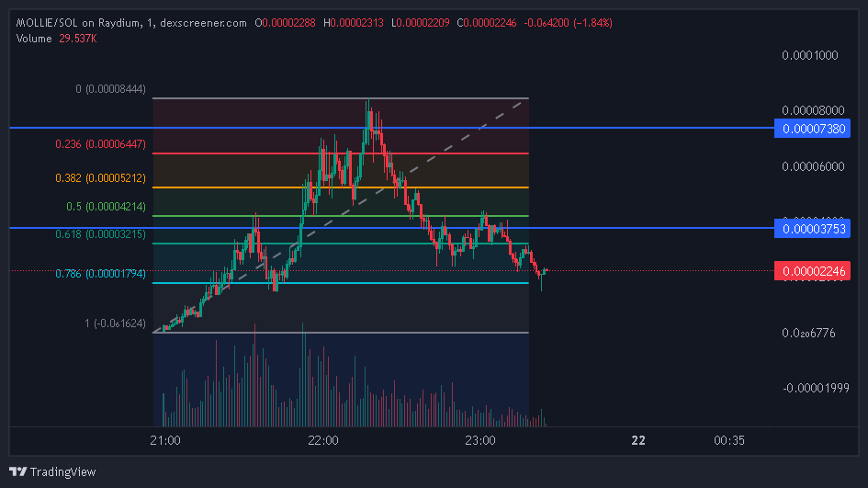Click the 0.0₂₀6776 price axis value
868x488 pixels.
[809, 333]
